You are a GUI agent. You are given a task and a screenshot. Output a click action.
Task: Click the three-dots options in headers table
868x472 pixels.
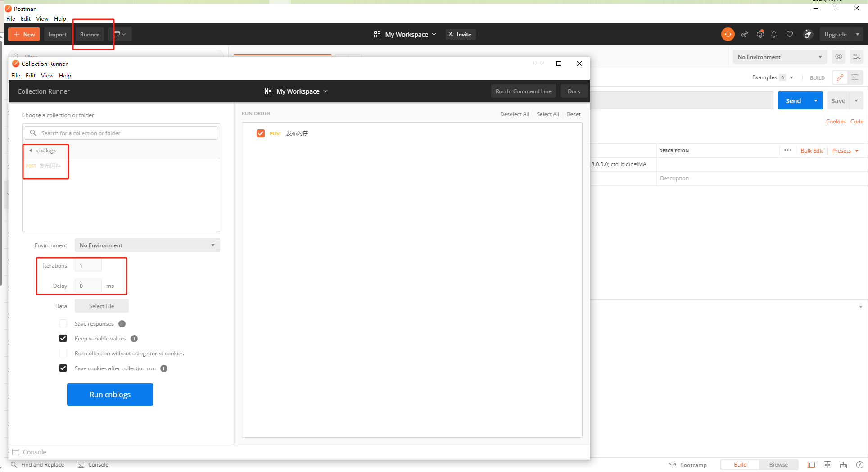788,150
